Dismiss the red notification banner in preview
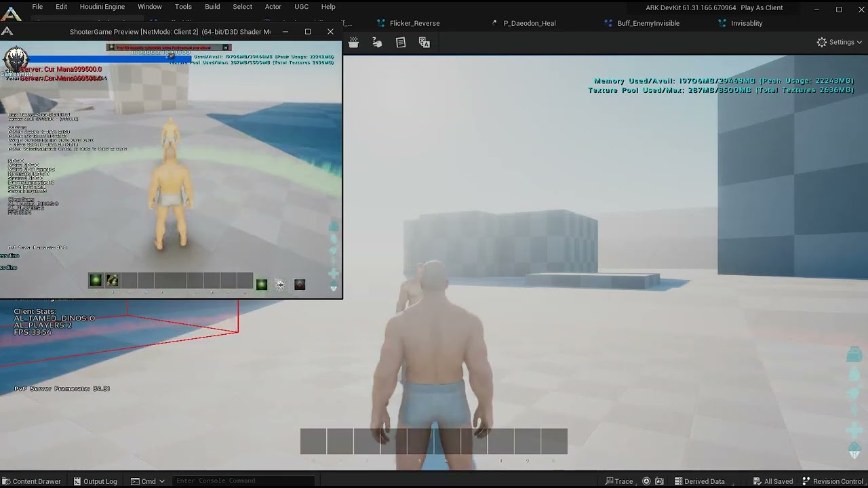The height and width of the screenshot is (488, 868). 226,47
